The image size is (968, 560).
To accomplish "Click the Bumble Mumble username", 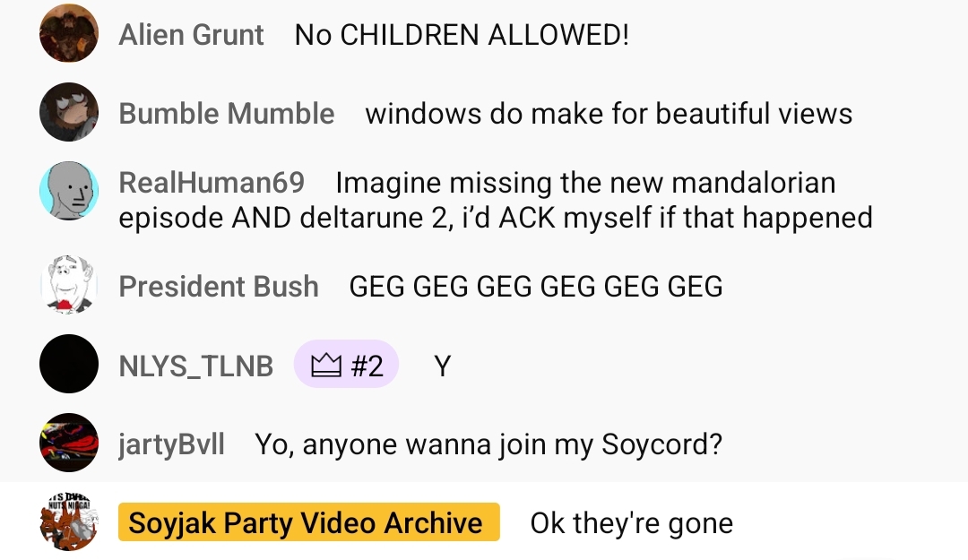I will pos(227,114).
